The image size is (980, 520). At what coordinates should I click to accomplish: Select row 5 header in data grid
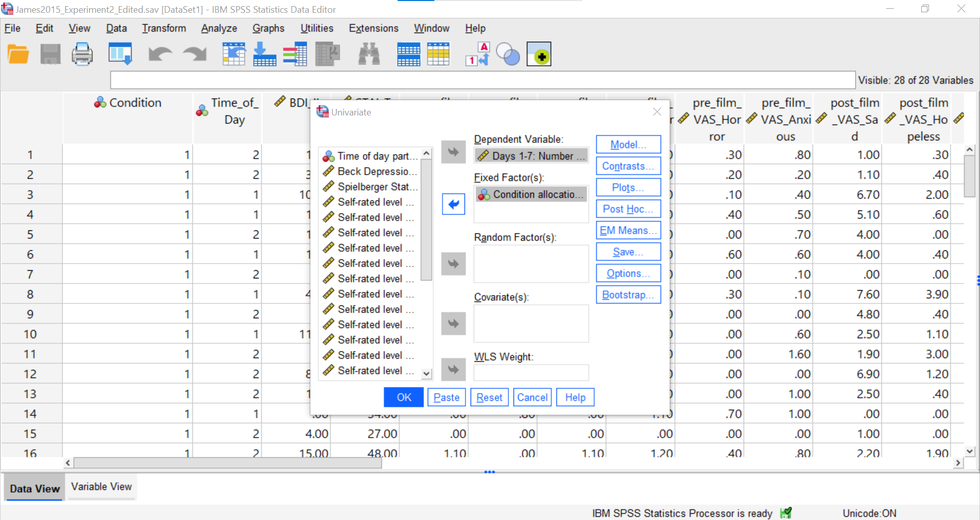click(30, 234)
